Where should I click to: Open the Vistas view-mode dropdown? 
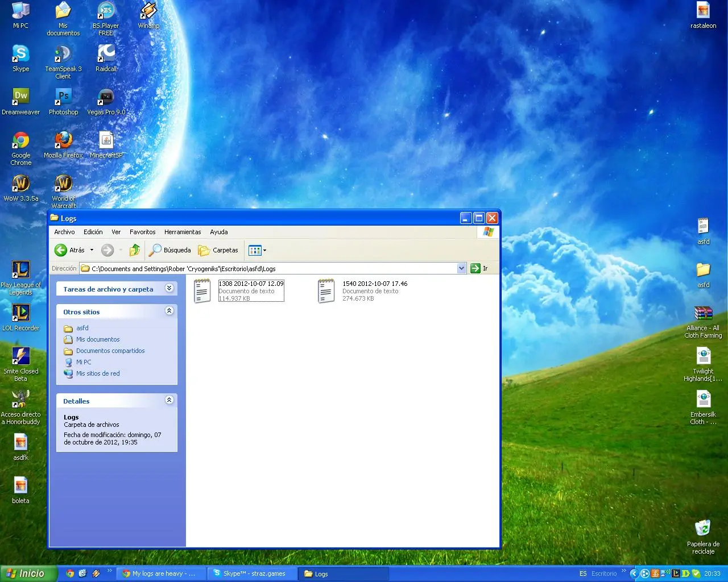[x=258, y=250]
